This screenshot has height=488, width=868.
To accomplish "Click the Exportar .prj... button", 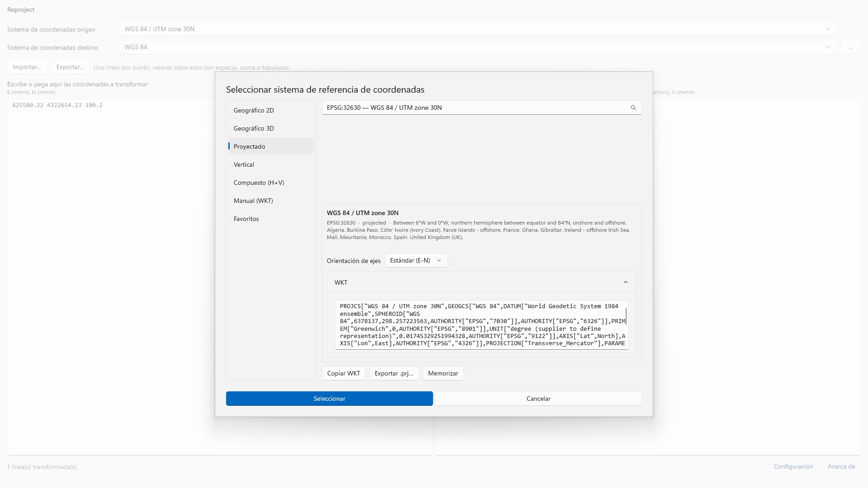I will point(394,373).
